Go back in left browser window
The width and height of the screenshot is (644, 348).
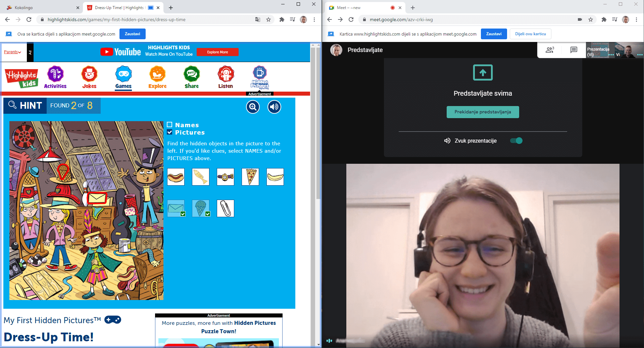click(x=7, y=19)
